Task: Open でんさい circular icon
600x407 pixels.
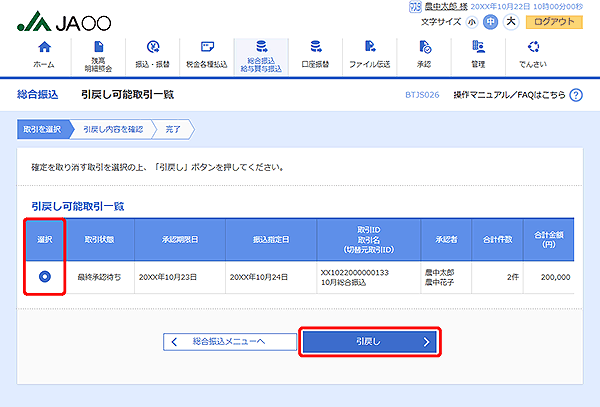Action: 533,47
